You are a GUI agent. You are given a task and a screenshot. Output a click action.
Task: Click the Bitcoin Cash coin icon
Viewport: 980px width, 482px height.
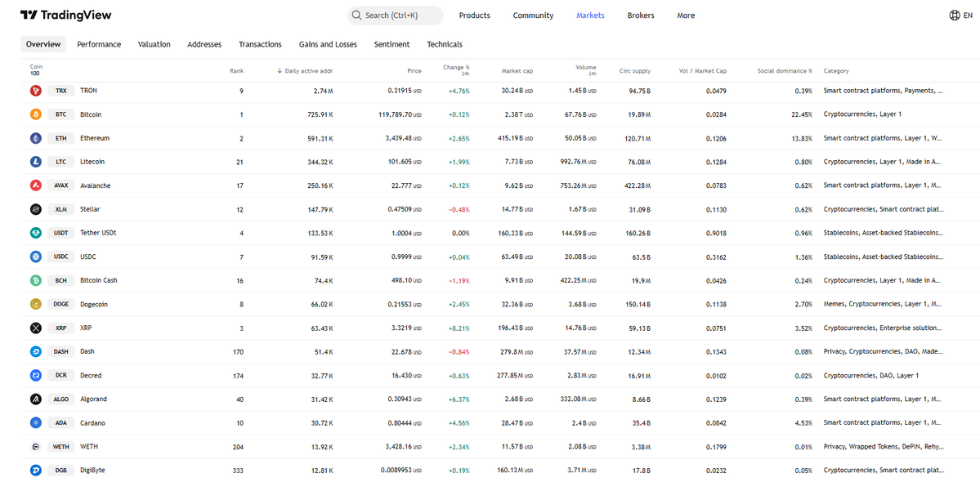pos(36,280)
